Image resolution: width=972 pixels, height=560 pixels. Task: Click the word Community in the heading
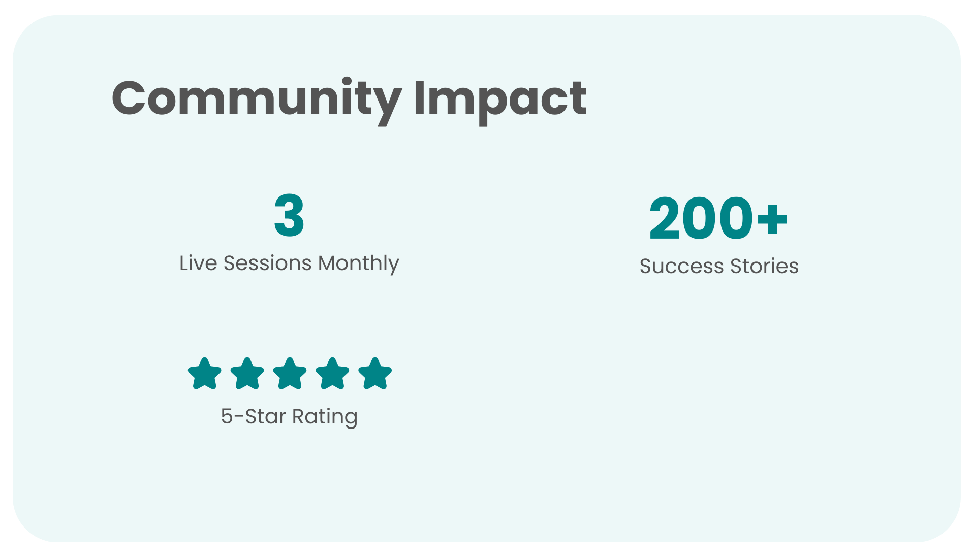(257, 101)
